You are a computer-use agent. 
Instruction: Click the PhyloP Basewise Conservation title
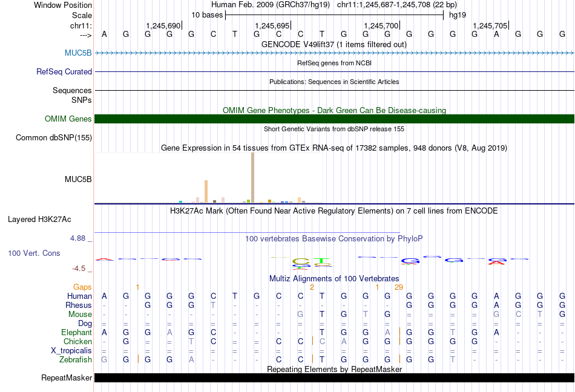point(334,238)
